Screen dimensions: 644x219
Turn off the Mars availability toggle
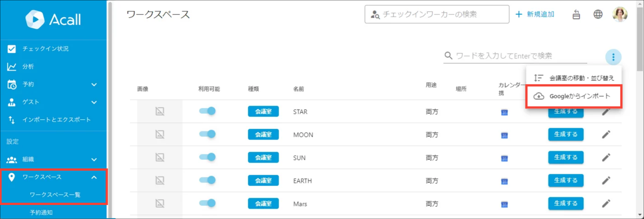coord(208,203)
